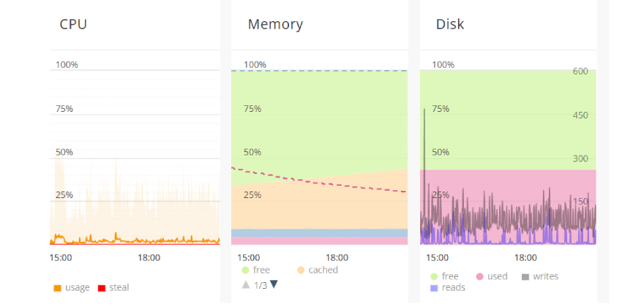Viewport: 644px width, 307px height.
Task: Toggle the used series in Disk legend
Action: coord(479,276)
